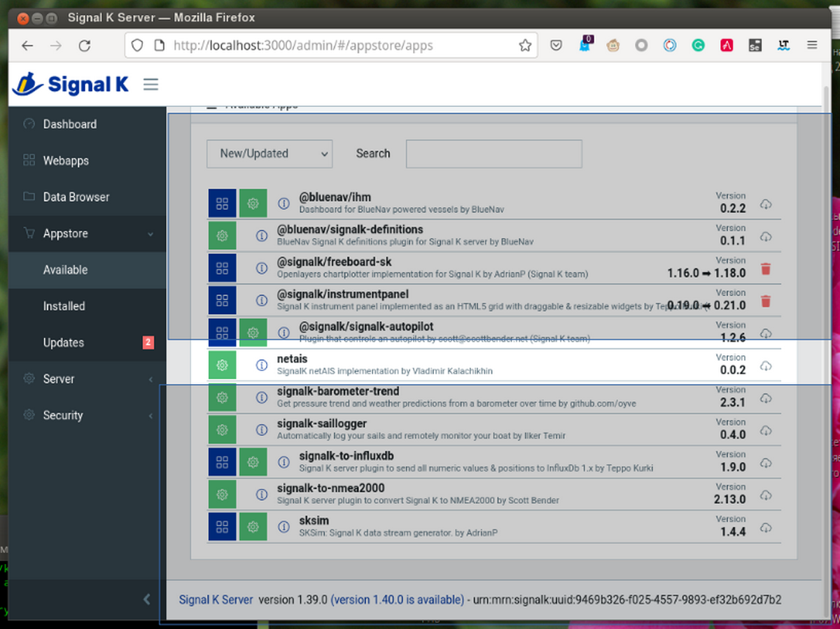Select Installed under Appstore
The height and width of the screenshot is (629, 840).
(x=87, y=306)
